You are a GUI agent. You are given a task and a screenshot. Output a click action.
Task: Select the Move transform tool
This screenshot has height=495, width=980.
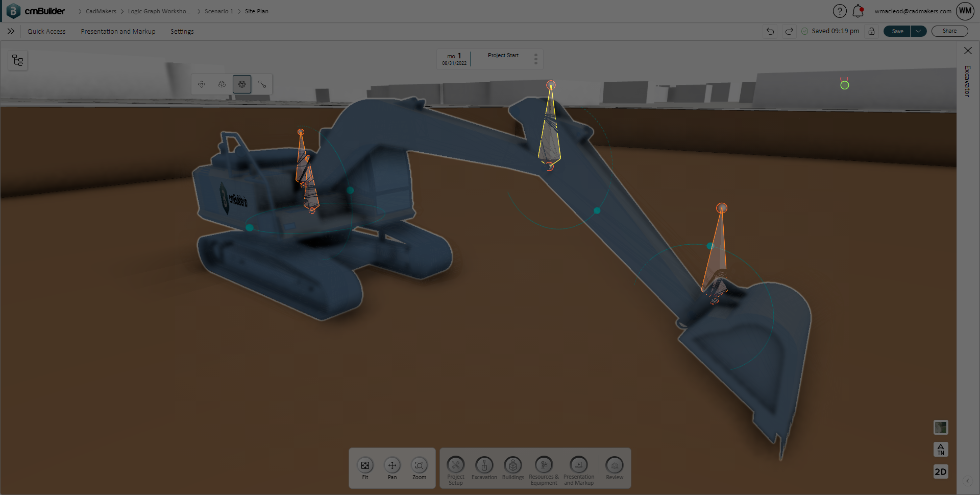pyautogui.click(x=202, y=84)
